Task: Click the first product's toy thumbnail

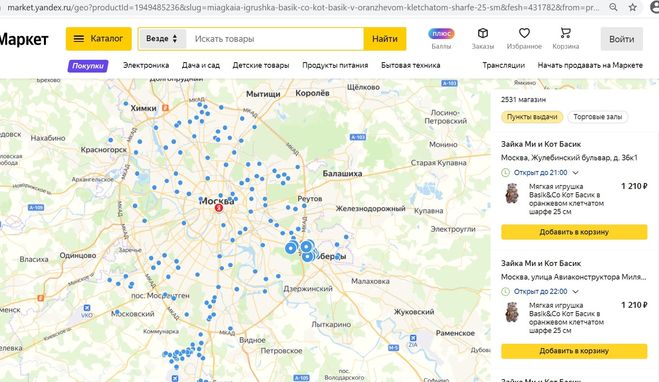Action: (512, 194)
